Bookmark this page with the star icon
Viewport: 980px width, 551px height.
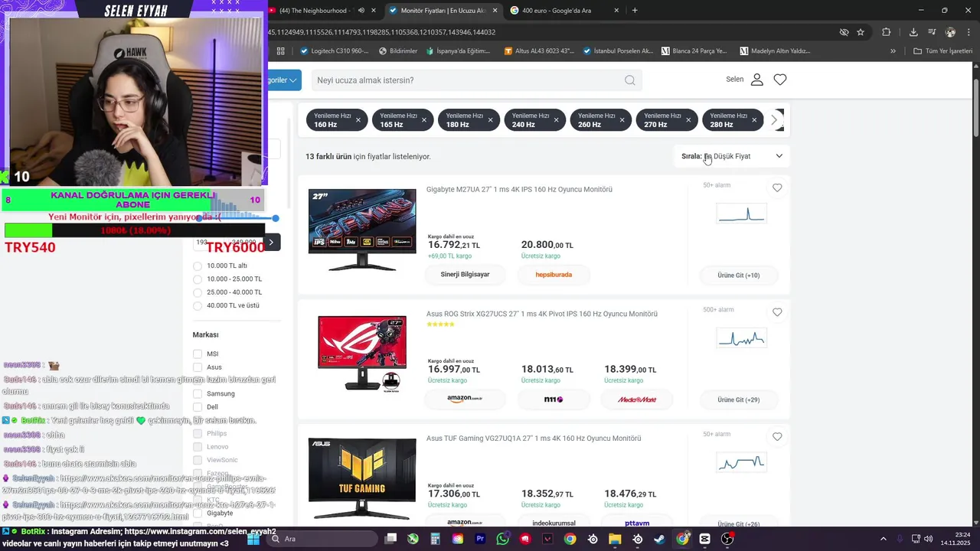[x=861, y=32]
